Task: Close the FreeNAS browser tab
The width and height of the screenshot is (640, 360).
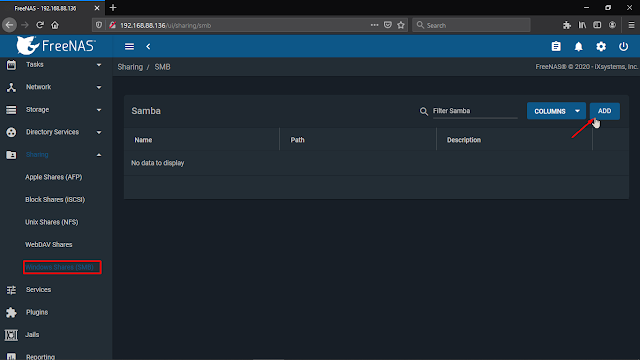Action: 97,8
